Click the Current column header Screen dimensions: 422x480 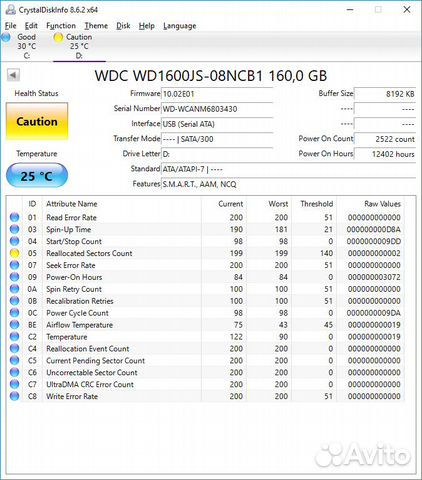tap(224, 204)
